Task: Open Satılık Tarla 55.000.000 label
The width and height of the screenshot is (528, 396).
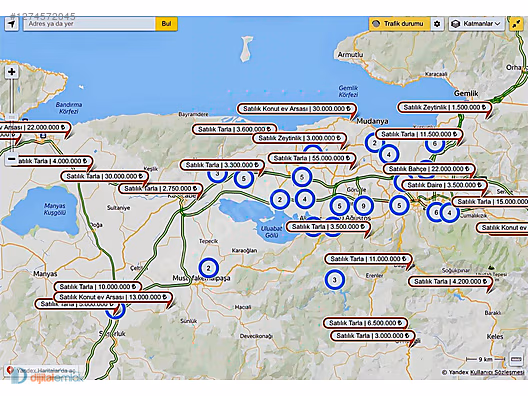Action: click(311, 158)
